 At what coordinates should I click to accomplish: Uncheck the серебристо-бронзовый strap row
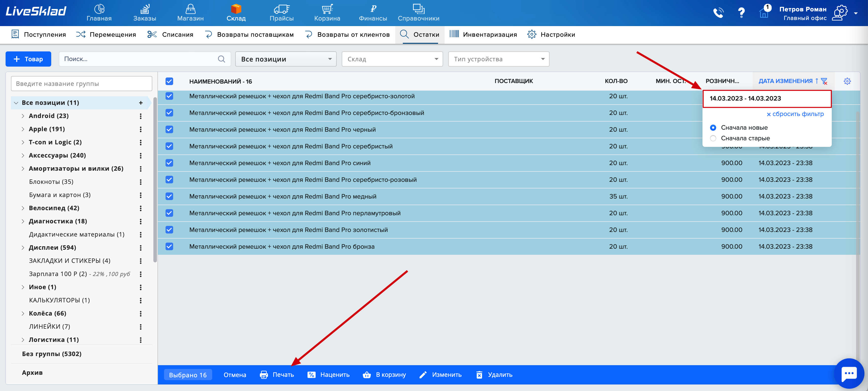click(x=169, y=113)
